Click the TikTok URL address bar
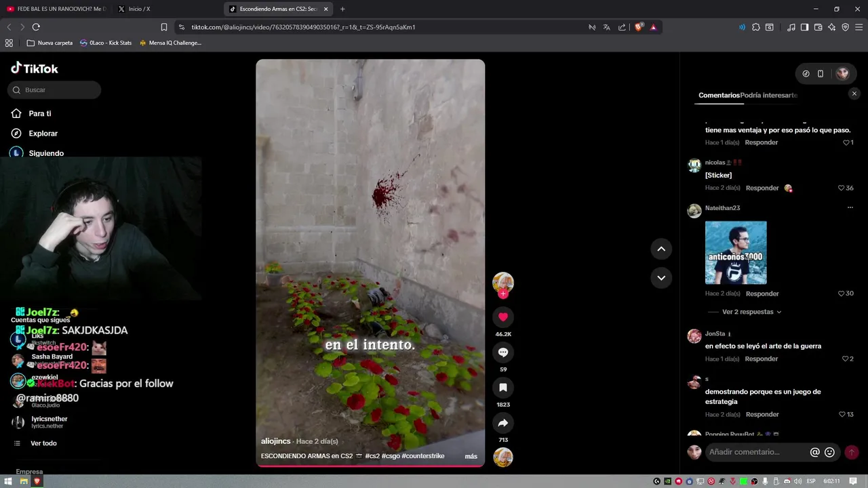 (302, 27)
